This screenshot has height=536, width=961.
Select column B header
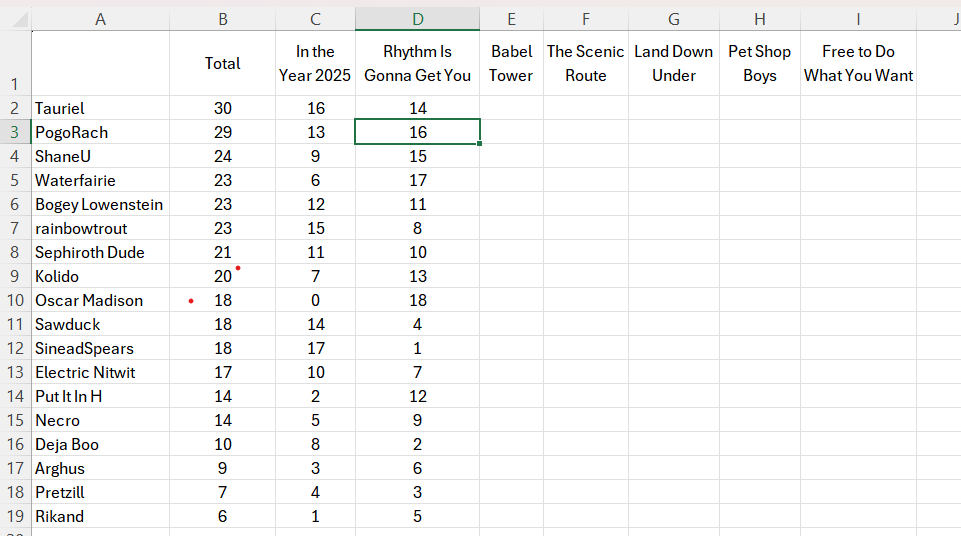pyautogui.click(x=222, y=19)
